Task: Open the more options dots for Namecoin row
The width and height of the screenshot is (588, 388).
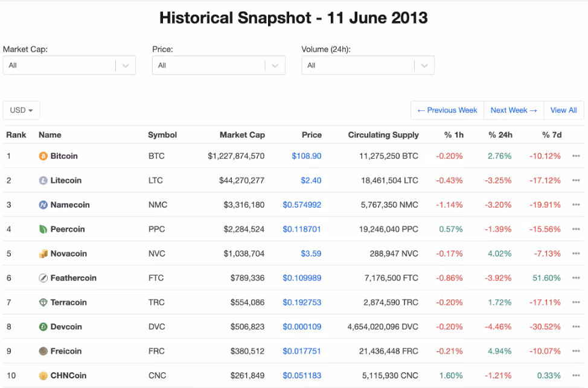Action: point(576,205)
